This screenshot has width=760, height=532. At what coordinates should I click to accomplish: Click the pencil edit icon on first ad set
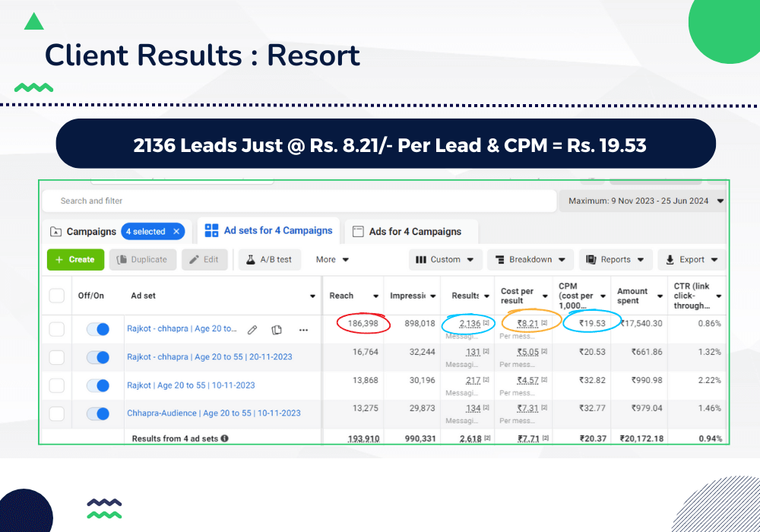[x=253, y=330]
